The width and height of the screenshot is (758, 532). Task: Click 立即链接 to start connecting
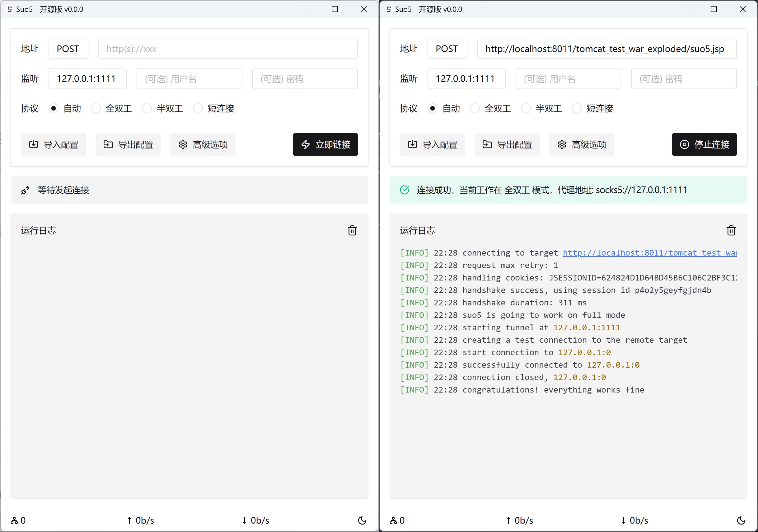coord(325,144)
